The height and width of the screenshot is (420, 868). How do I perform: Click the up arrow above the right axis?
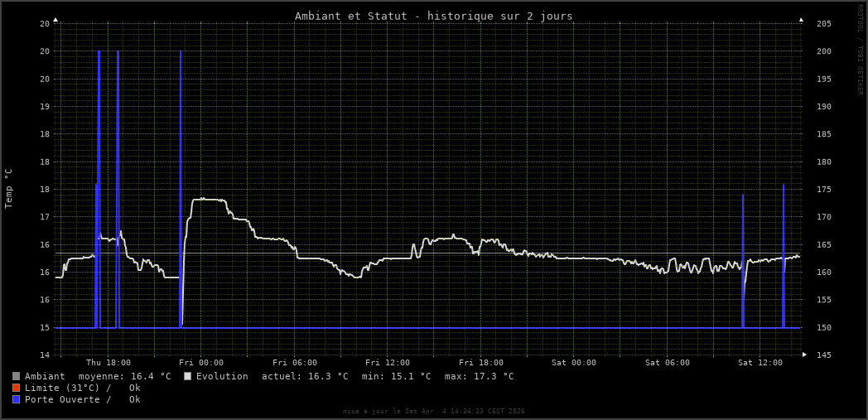801,19
